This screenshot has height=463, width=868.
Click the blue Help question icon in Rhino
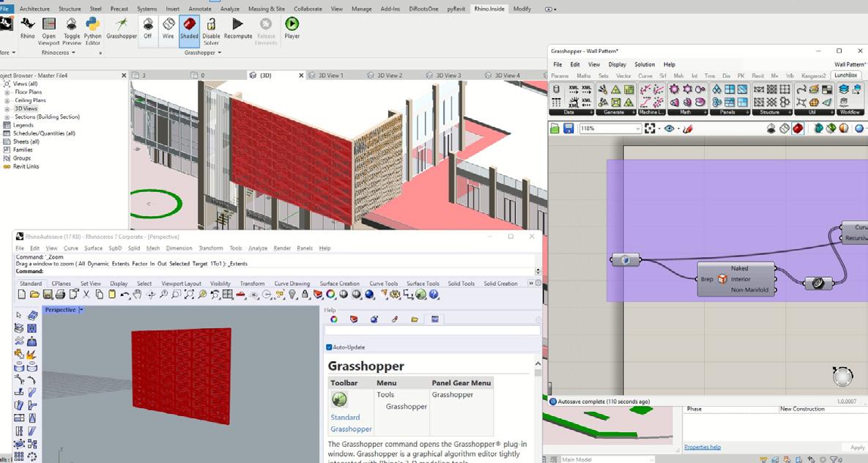(x=434, y=295)
